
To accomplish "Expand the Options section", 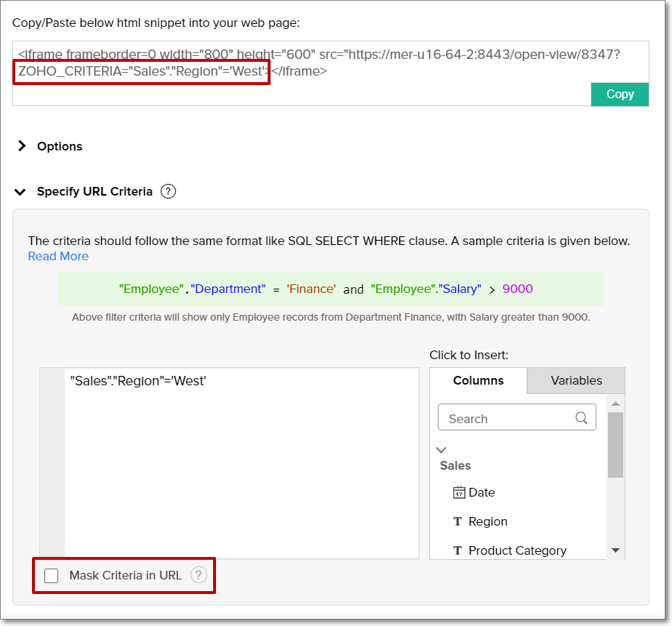I will pos(22,146).
